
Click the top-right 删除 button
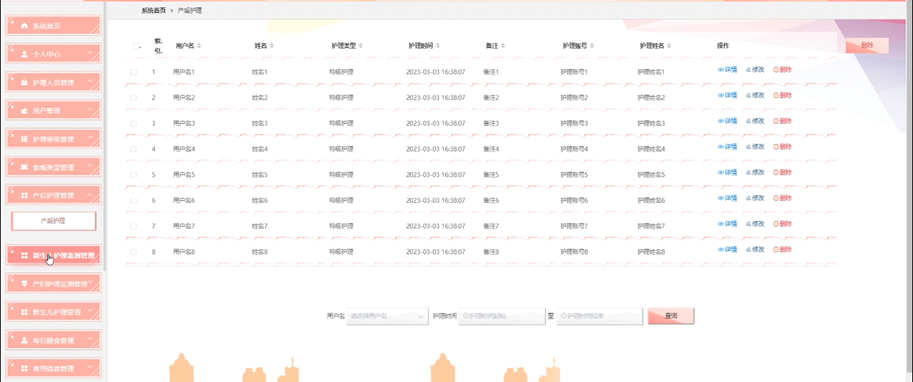[x=867, y=45]
